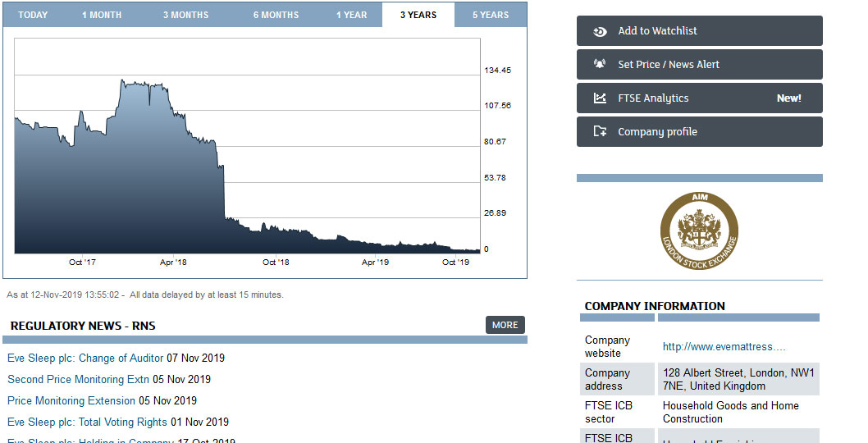The height and width of the screenshot is (443, 868).
Task: Click the folder icon beside Company profile
Action: tap(600, 131)
